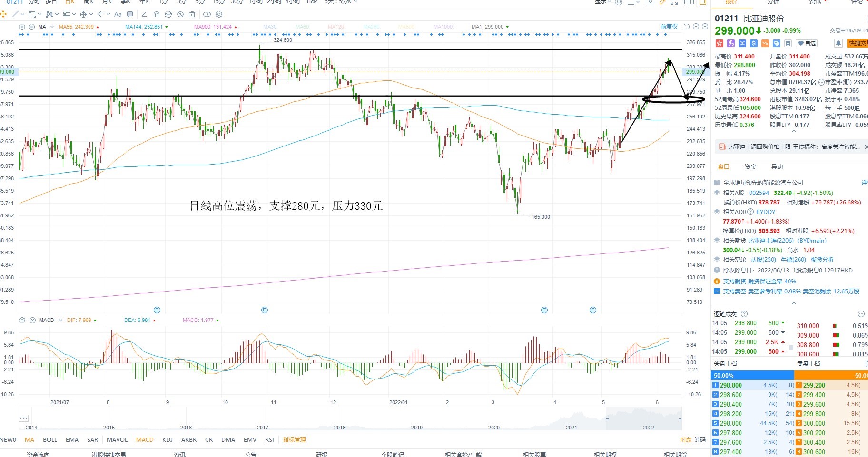
Task: Expand the back-arrow tool dropdown
Action: tap(108, 14)
